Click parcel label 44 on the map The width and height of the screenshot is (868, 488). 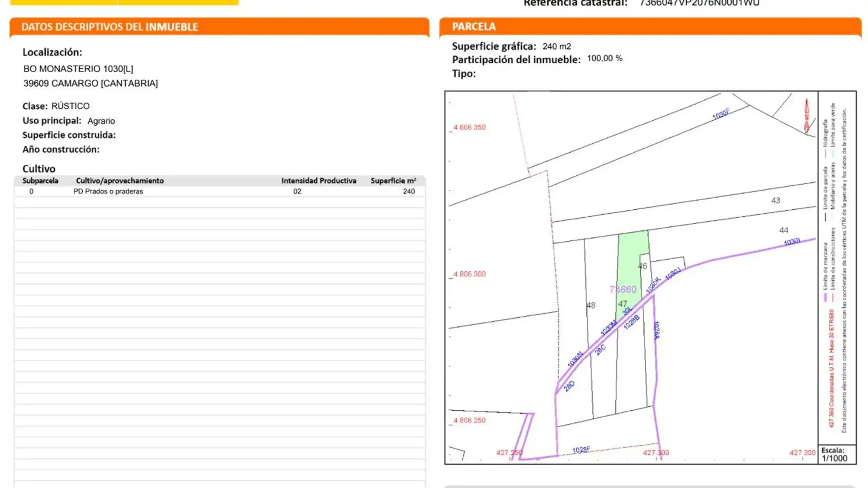[783, 230]
